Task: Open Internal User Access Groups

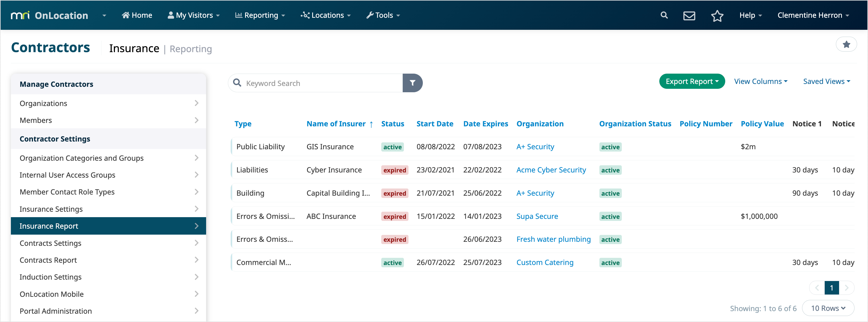Action: tap(108, 174)
